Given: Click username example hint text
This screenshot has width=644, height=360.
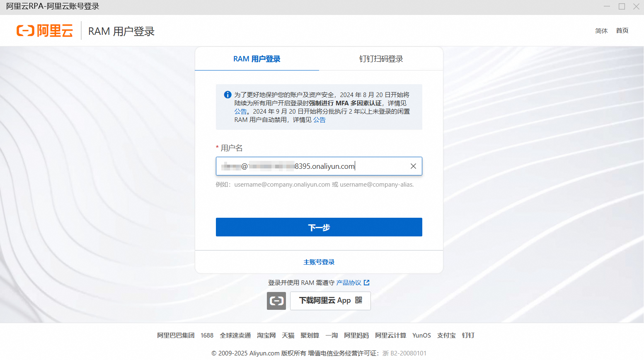Looking at the screenshot, I should coord(315,185).
